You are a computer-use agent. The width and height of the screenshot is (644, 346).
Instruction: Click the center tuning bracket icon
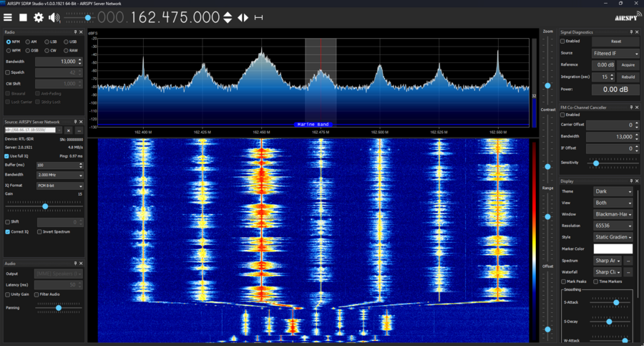[x=258, y=17]
